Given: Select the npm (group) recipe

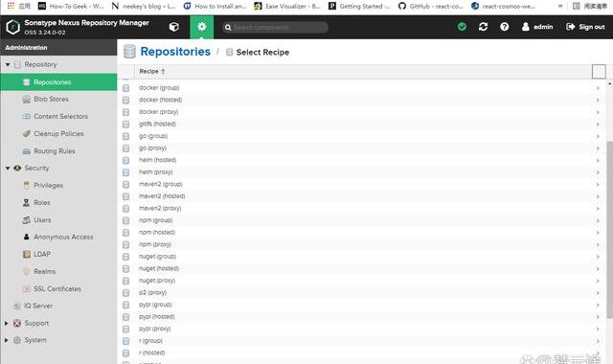Looking at the screenshot, I should (x=362, y=220).
